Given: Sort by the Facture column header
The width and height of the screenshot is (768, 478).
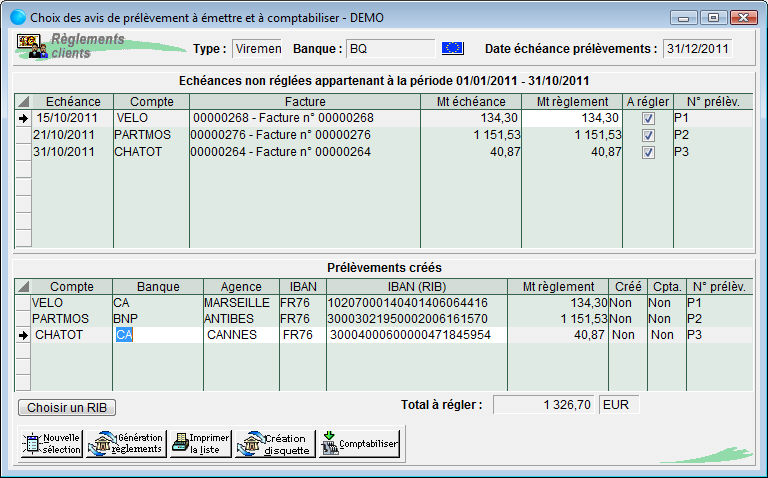Looking at the screenshot, I should coord(304,101).
